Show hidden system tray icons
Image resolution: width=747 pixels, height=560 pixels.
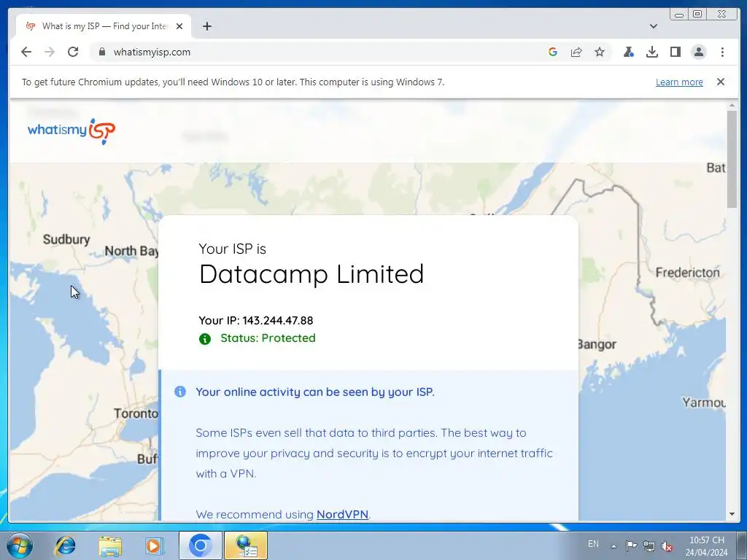[x=614, y=546]
